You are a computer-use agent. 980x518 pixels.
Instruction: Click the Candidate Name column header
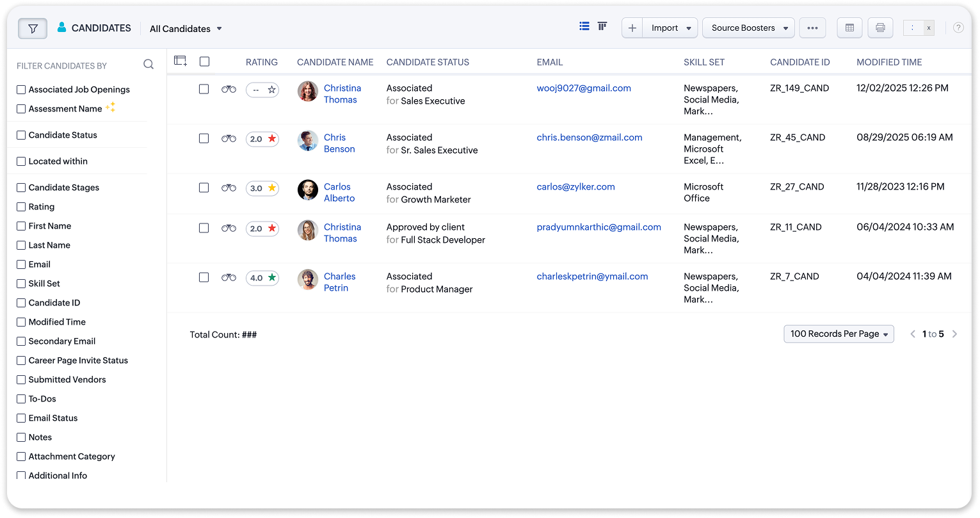[x=335, y=62]
